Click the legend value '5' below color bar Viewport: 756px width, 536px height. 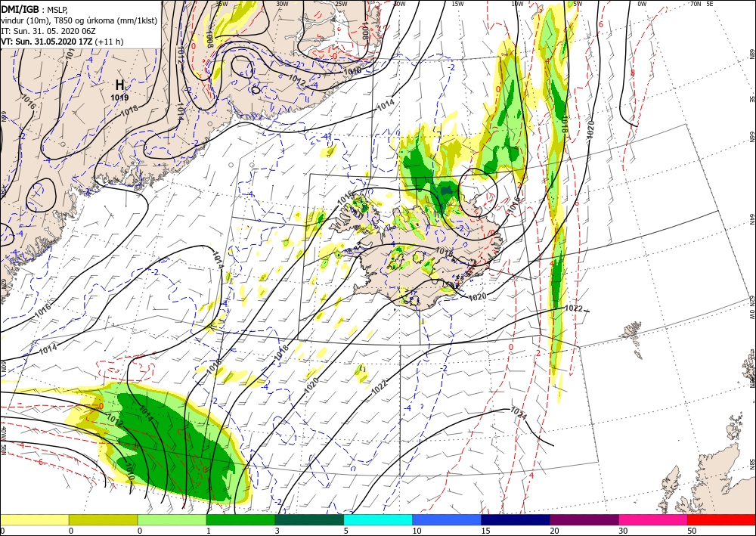pos(345,531)
